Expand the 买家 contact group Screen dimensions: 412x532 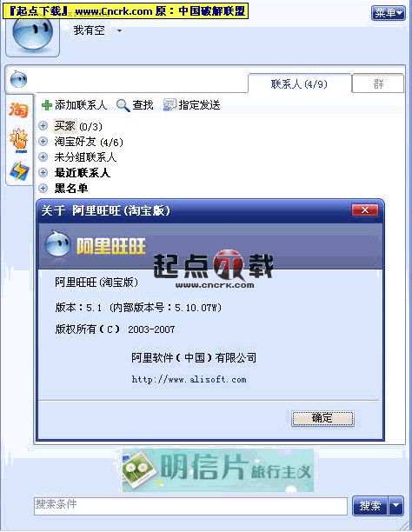click(43, 126)
